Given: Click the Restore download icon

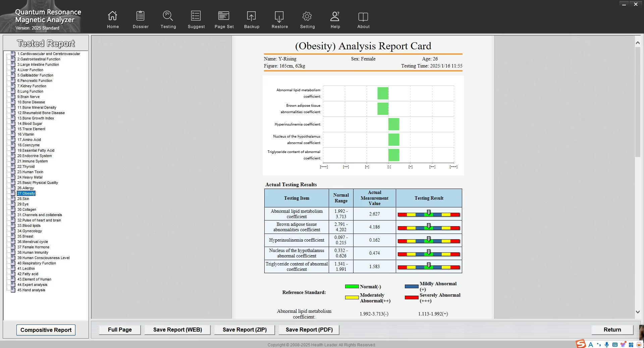Looking at the screenshot, I should click(x=279, y=16).
